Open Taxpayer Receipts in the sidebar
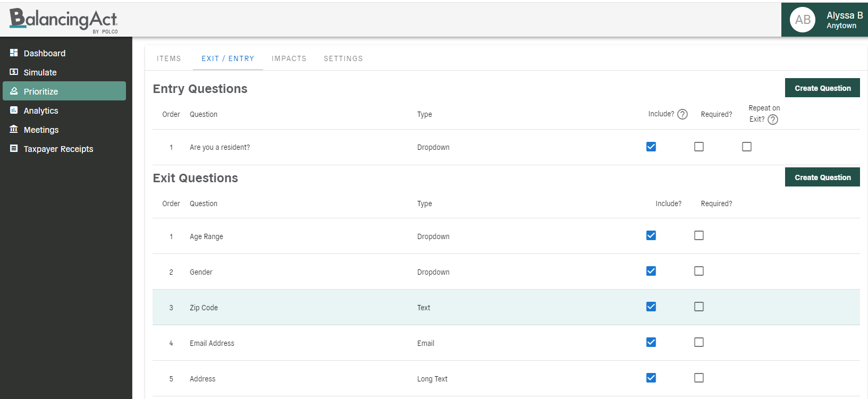Viewport: 868px width, 399px height. pyautogui.click(x=64, y=149)
